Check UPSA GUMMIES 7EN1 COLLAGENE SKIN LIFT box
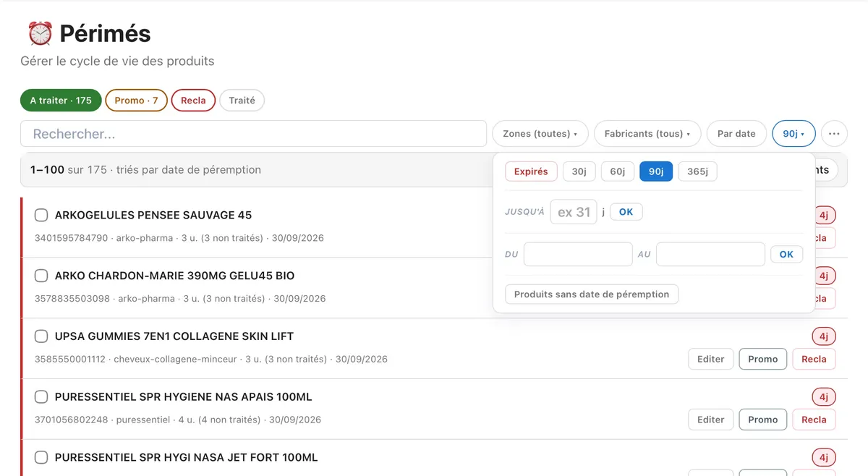Viewport: 868px width, 476px height. [x=41, y=336]
